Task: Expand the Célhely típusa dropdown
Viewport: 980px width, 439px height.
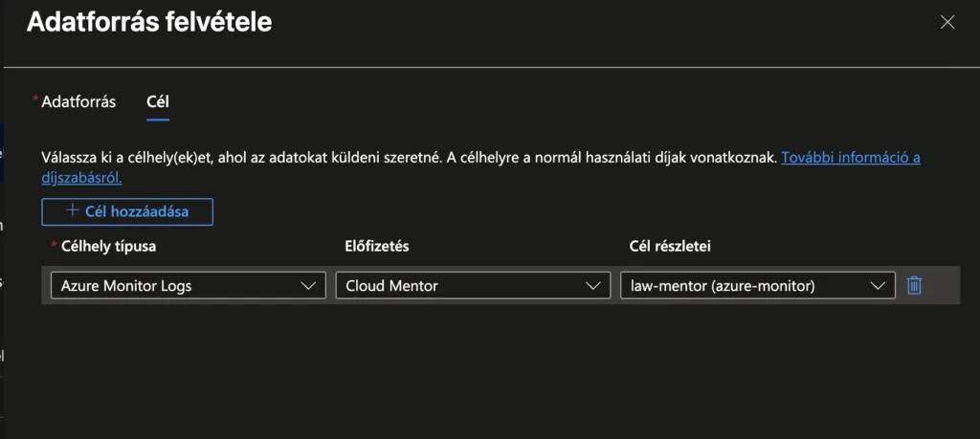Action: point(187,285)
